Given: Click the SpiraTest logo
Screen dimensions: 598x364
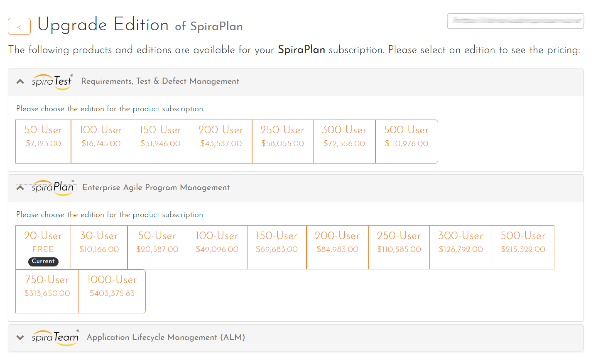Looking at the screenshot, I should [x=52, y=81].
